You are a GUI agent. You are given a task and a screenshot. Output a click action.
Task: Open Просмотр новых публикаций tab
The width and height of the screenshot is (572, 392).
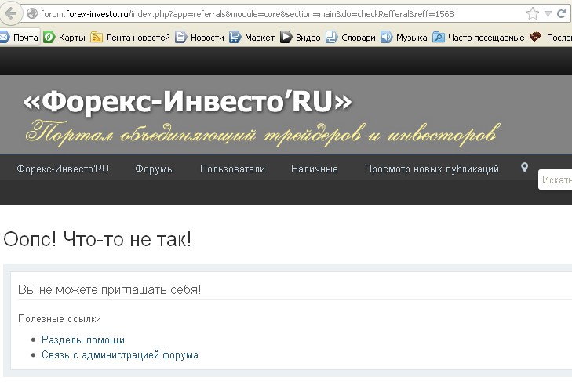[x=432, y=169]
